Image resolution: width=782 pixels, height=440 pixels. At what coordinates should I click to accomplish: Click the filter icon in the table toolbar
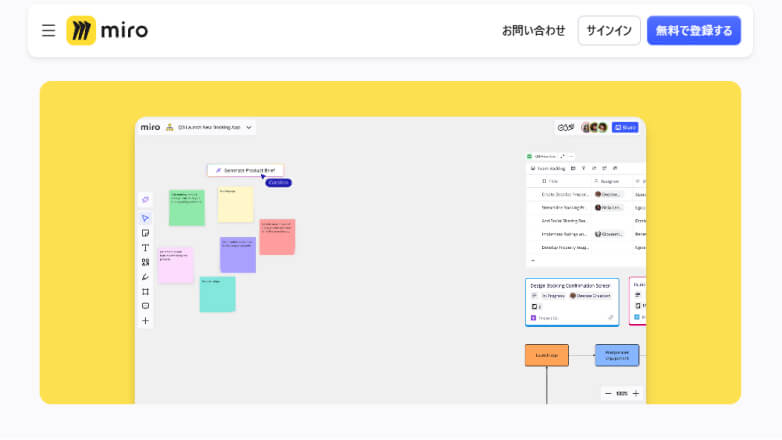[584, 169]
